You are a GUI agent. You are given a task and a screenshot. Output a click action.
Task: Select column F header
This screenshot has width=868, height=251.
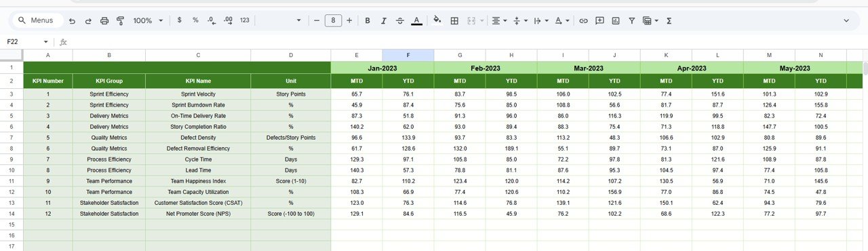tap(408, 55)
